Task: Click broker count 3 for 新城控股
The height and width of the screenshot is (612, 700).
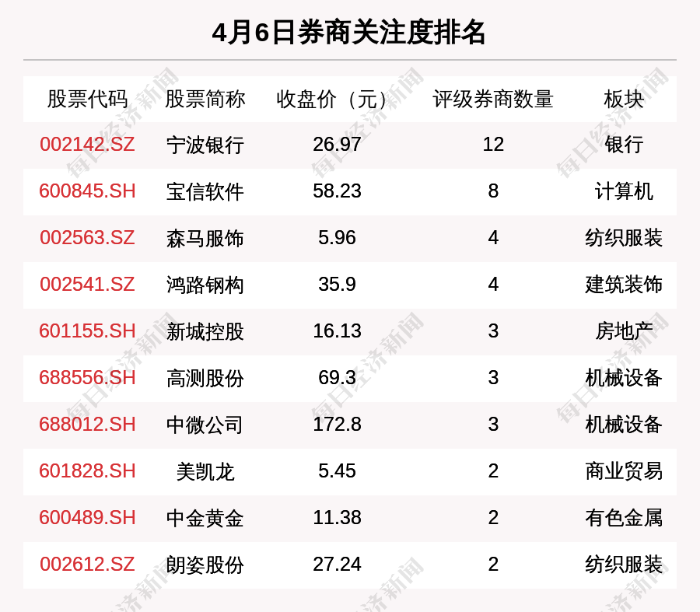Action: 493,330
